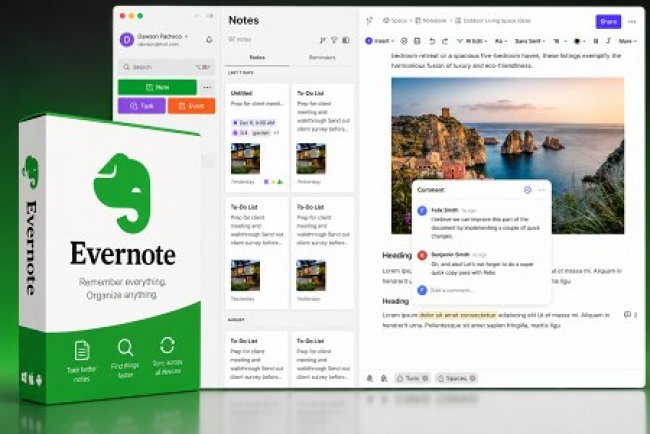Screen dimensions: 650x434
Task: Go forward using the sidebar forward arrow
Action: pyautogui.click(x=210, y=16)
